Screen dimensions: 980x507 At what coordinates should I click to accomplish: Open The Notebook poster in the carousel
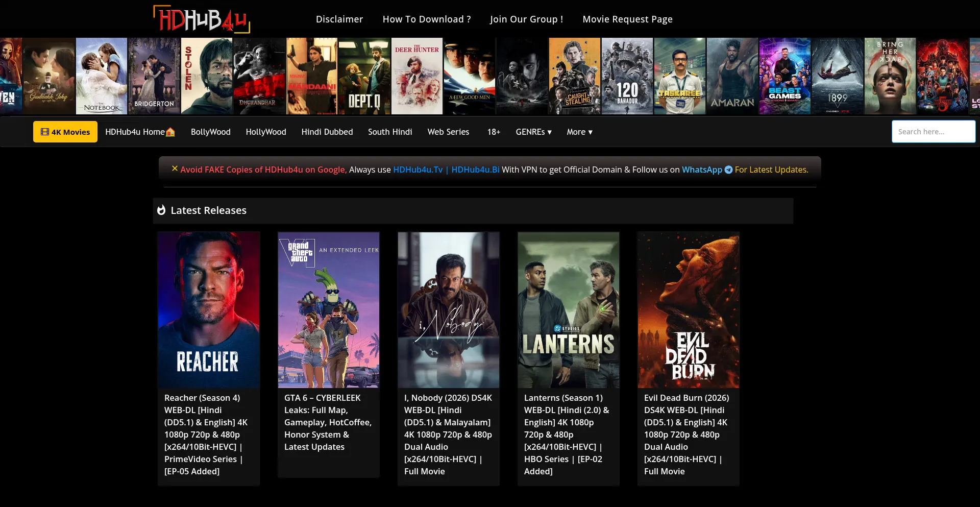click(102, 76)
